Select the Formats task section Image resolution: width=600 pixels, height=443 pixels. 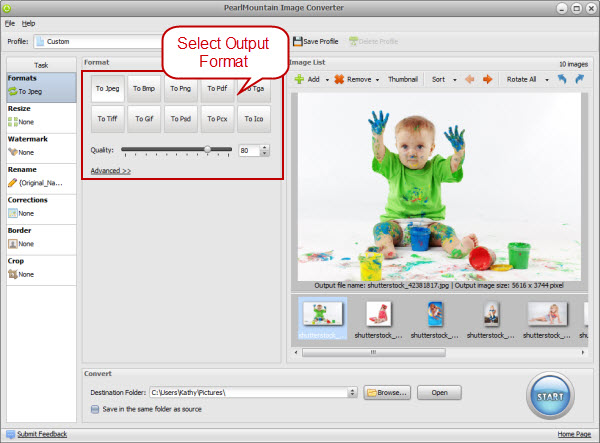(41, 88)
